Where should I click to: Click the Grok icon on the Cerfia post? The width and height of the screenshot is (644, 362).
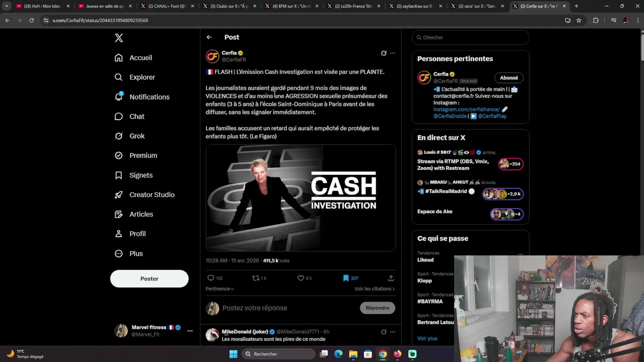click(384, 53)
